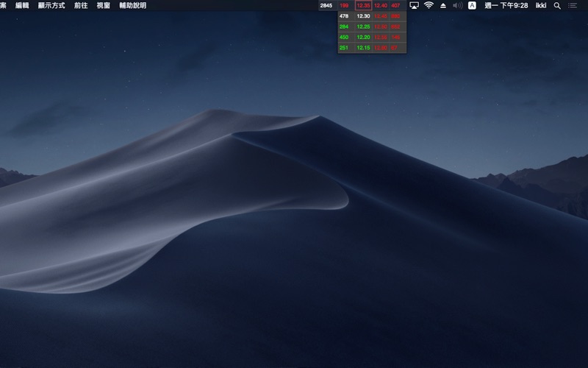Click the ask volume 407
The height and width of the screenshot is (368, 588).
395,6
